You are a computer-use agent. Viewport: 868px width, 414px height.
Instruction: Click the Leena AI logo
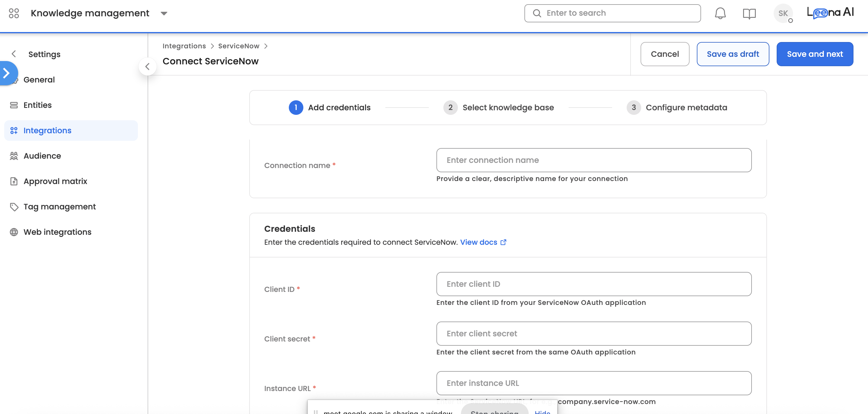point(830,13)
